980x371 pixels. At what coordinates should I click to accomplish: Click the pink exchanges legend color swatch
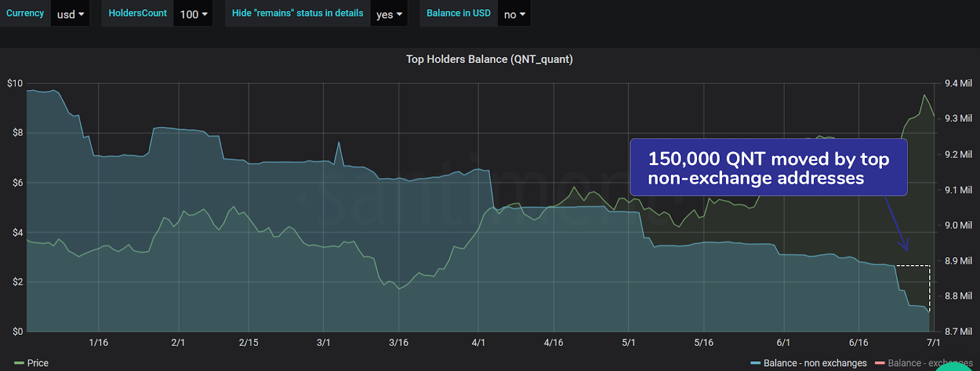click(x=880, y=363)
